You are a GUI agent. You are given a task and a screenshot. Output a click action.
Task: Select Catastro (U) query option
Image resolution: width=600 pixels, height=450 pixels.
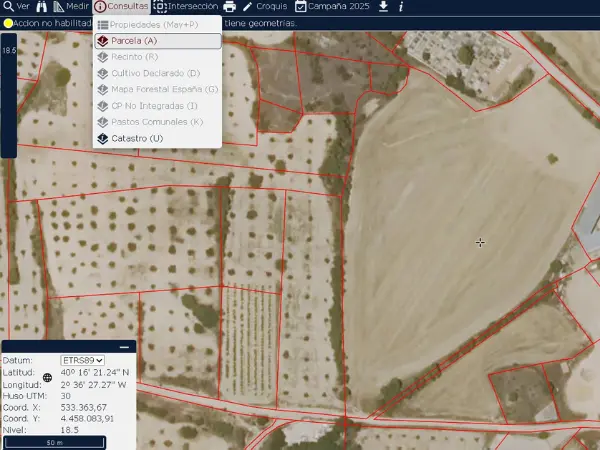(137, 138)
